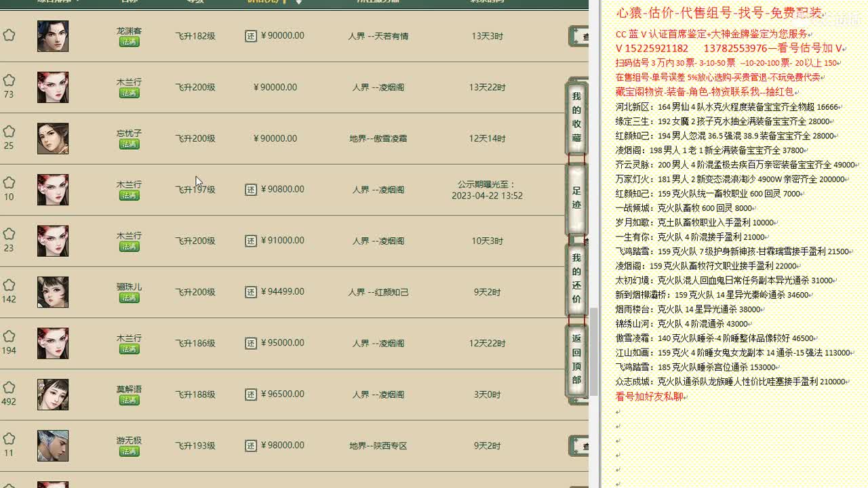Open avatar of 木兰行 飞升197级 listing
The width and height of the screenshot is (868, 488).
tap(53, 190)
